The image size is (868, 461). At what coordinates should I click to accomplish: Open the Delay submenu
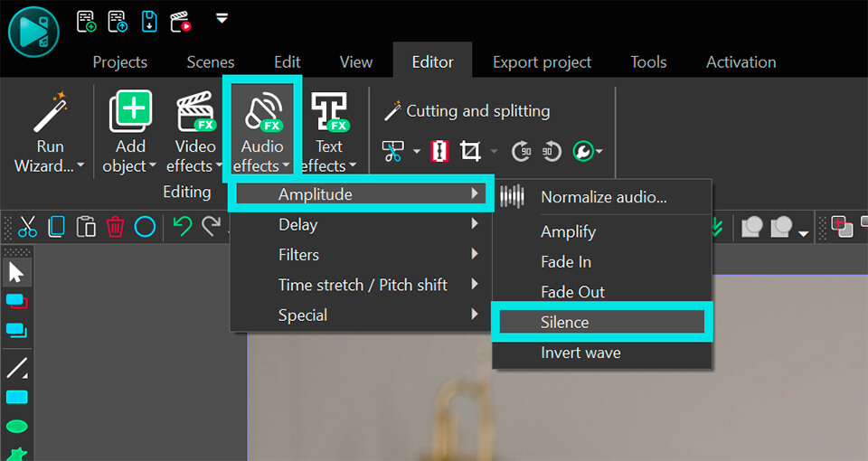[x=361, y=225]
